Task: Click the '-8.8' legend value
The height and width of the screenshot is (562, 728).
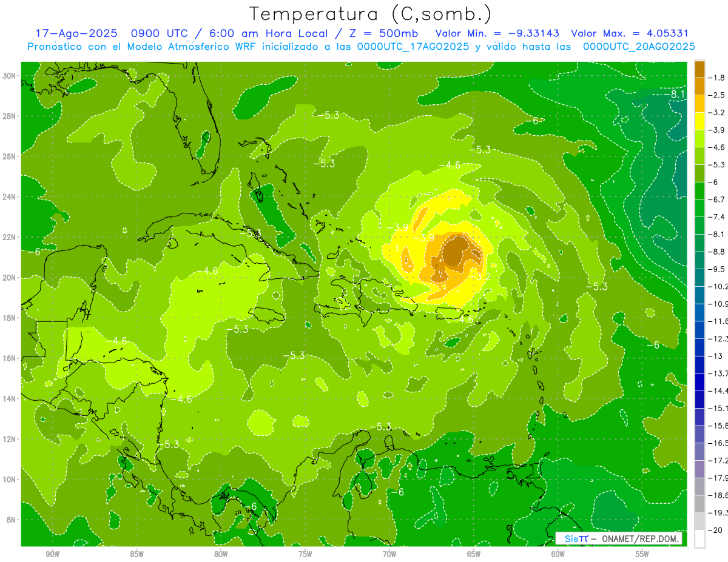Action: tap(717, 252)
